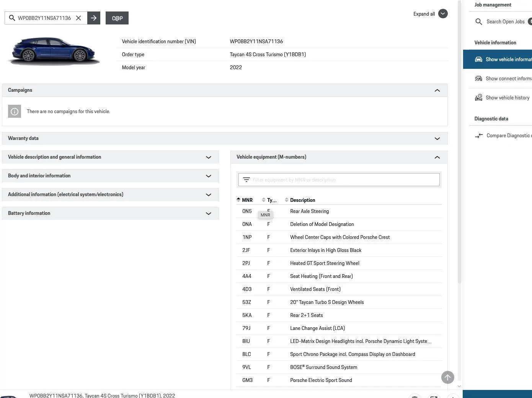Collapse Vehicle equipment (M-numbers) panel

437,157
